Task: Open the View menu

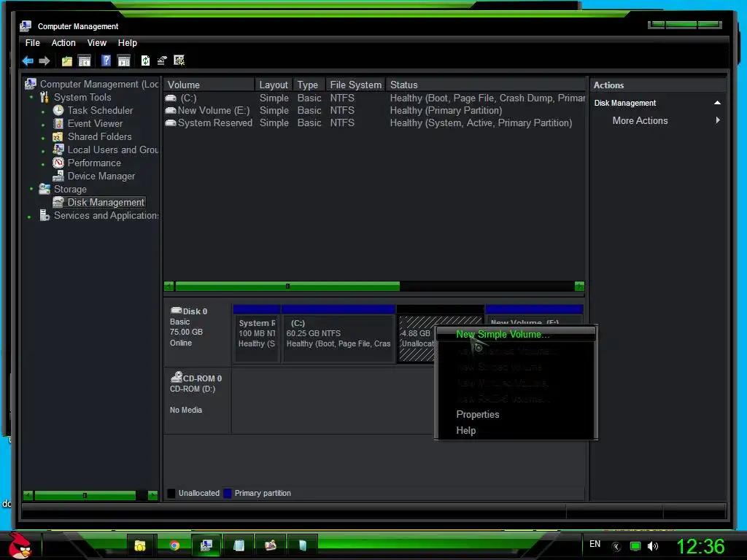Action: click(x=97, y=43)
